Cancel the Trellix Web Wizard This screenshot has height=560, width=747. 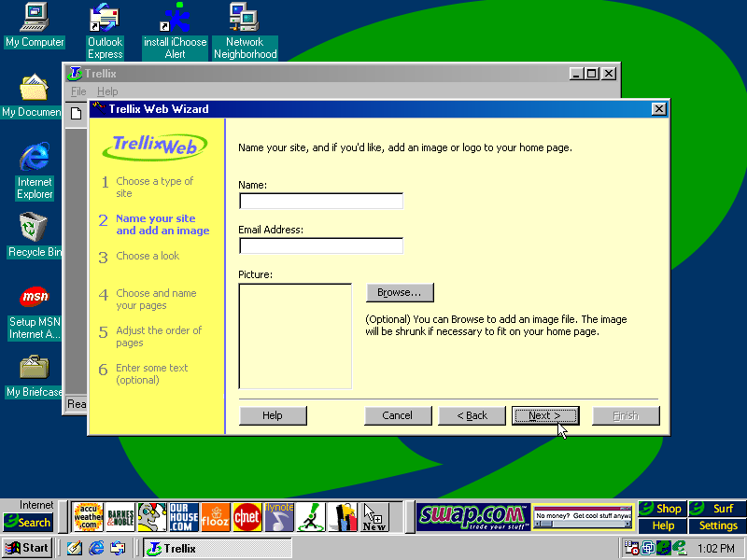point(398,416)
